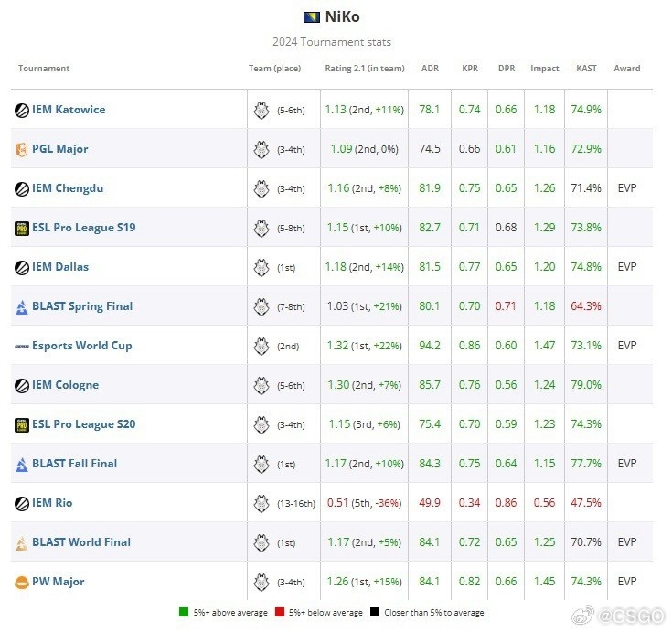Viewport: 672px width, 632px height.
Task: Click the Esports World Cup logo icon
Action: pyautogui.click(x=21, y=346)
